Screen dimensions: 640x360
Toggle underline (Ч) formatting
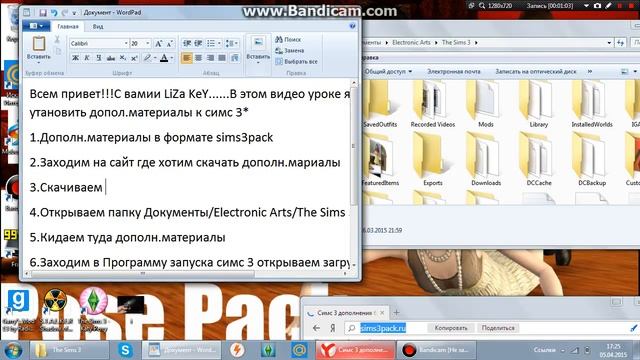coord(99,58)
